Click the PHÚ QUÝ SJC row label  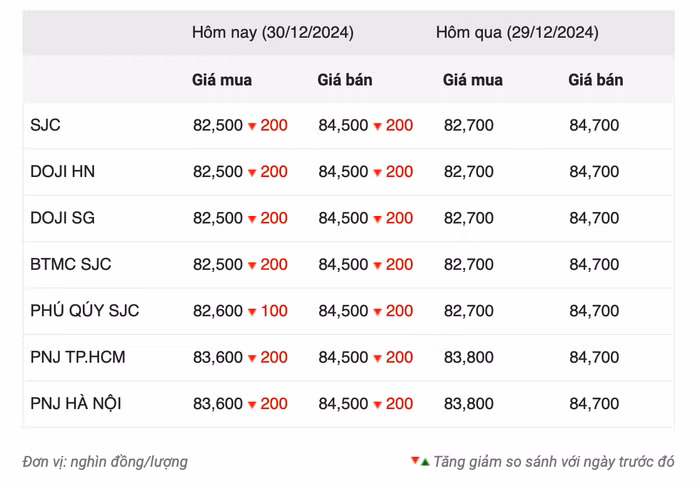(x=85, y=311)
